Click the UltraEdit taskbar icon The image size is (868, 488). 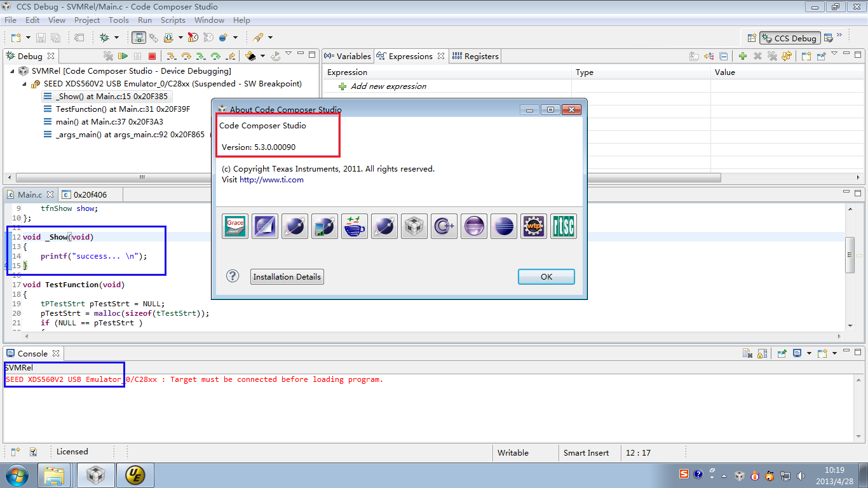click(x=135, y=475)
